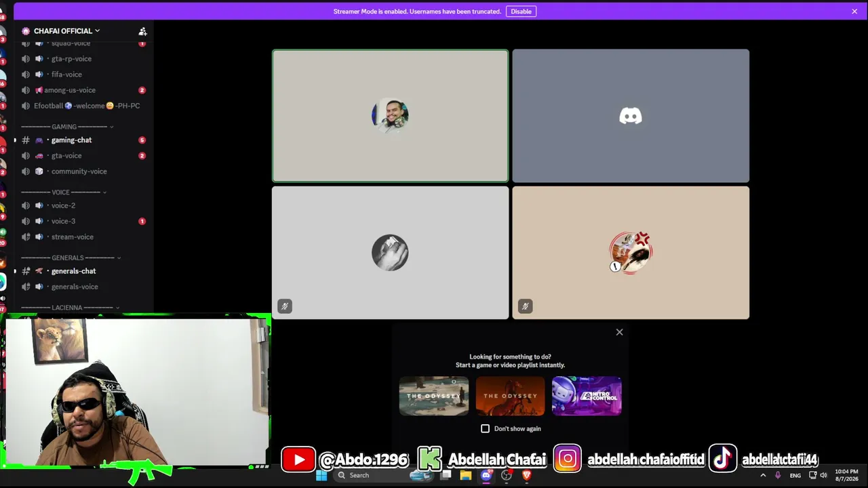This screenshot has height=488, width=868.
Task: Collapse the GAMING category
Action: pos(67,127)
